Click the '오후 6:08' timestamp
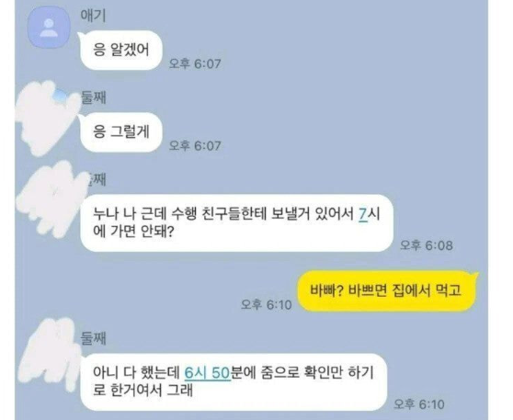This screenshot has height=420, width=513. click(427, 245)
